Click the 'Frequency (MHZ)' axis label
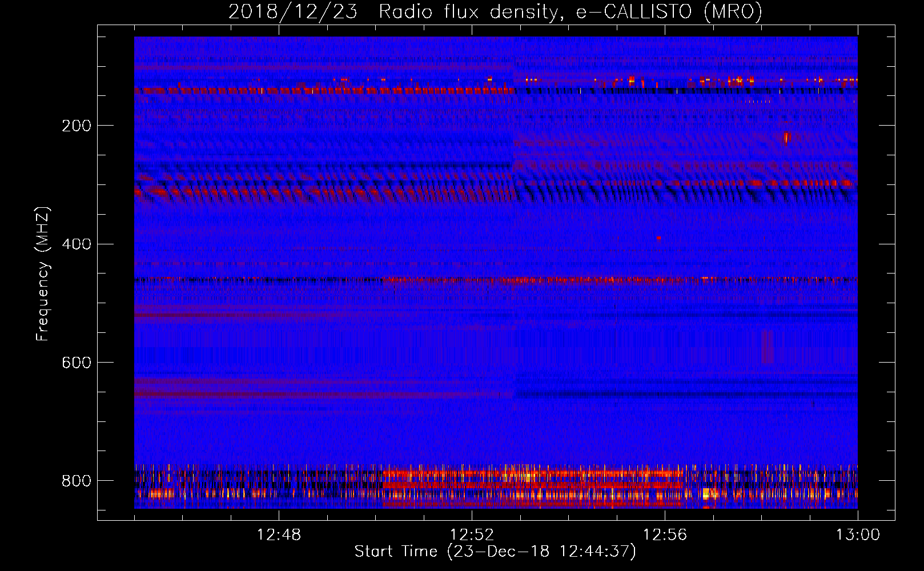924x571 pixels. pyautogui.click(x=43, y=274)
